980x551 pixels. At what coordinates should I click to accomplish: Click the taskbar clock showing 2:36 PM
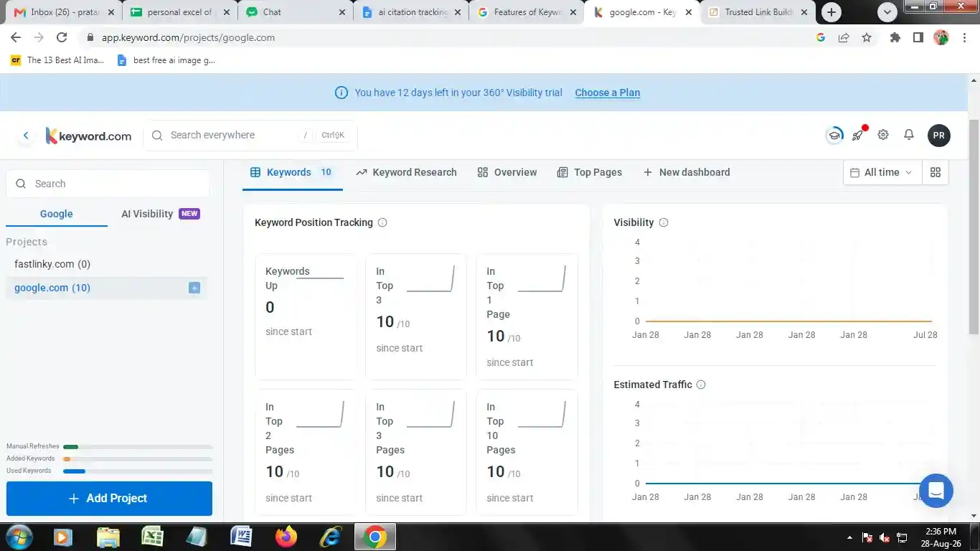pyautogui.click(x=941, y=537)
